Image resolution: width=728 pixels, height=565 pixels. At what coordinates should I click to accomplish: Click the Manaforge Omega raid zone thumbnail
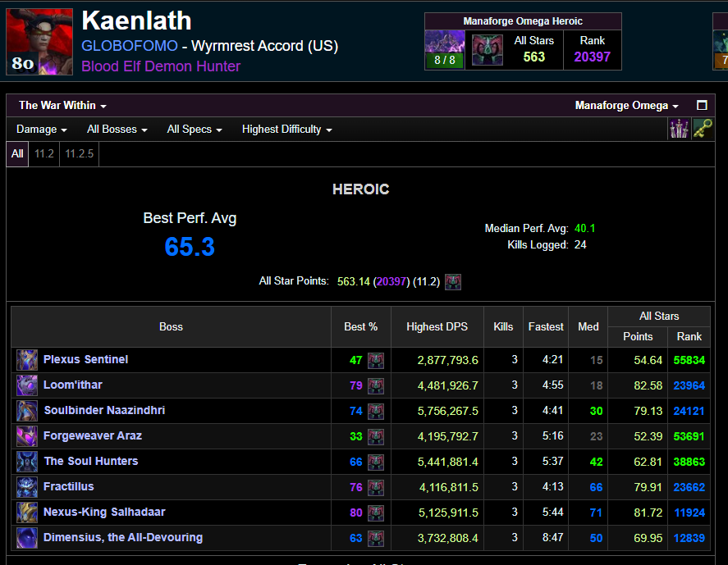coord(445,50)
